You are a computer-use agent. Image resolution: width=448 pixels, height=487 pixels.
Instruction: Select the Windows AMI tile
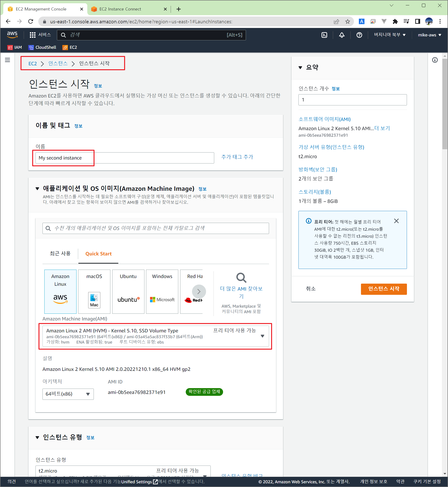[x=162, y=292]
